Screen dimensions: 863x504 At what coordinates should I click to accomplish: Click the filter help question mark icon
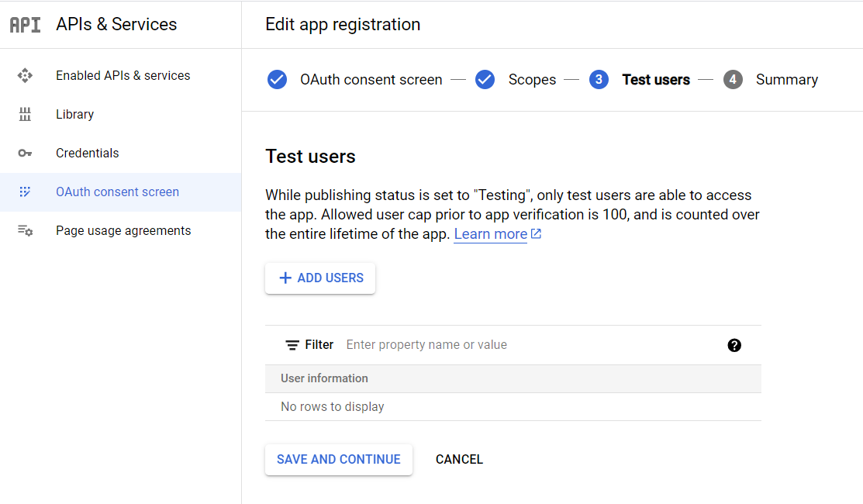(x=734, y=345)
